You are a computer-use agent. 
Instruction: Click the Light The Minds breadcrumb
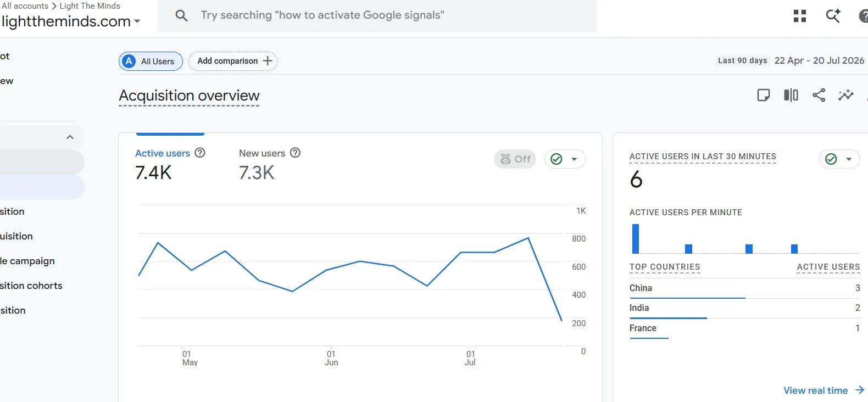[x=90, y=6]
